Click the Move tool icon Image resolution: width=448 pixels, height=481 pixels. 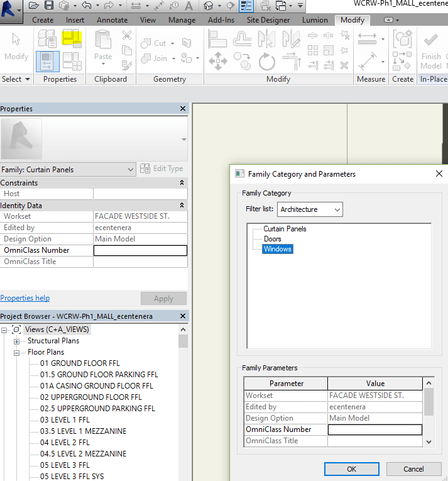point(218,61)
